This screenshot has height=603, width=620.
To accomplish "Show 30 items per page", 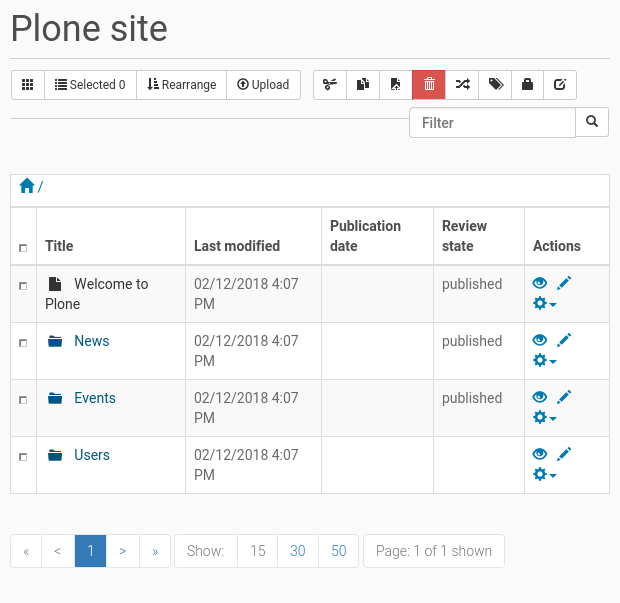I will click(298, 551).
